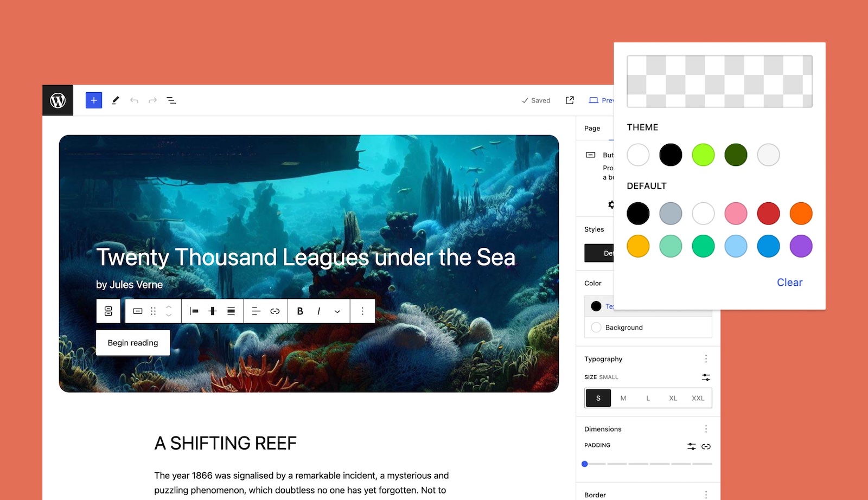Click the vertical alignment icon

(213, 311)
